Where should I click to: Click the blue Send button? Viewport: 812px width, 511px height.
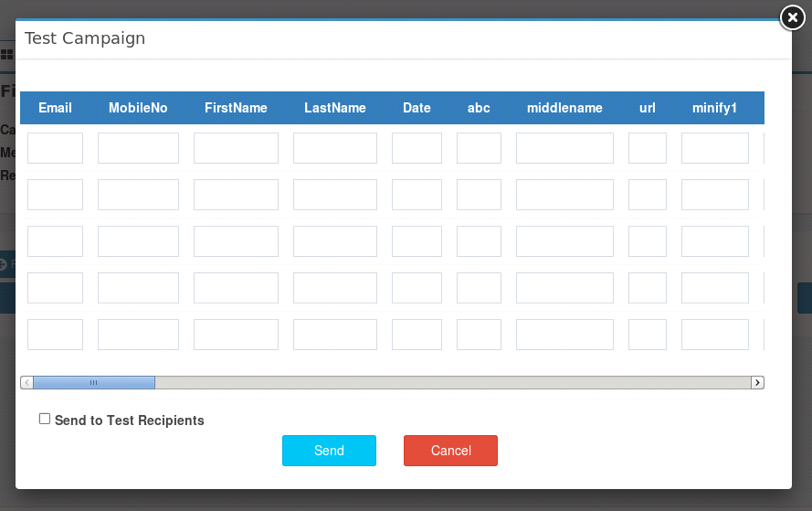(329, 451)
